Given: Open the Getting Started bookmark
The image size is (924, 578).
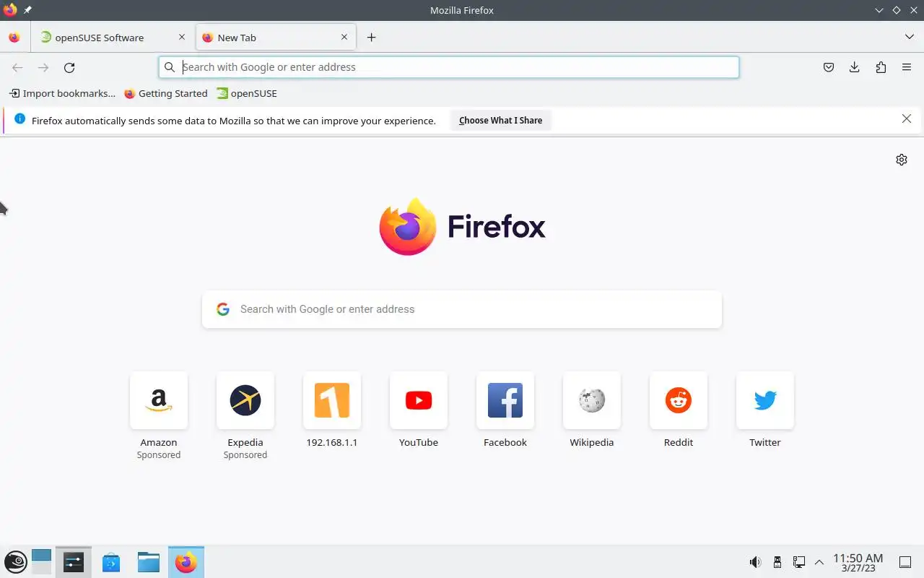Looking at the screenshot, I should coord(166,93).
